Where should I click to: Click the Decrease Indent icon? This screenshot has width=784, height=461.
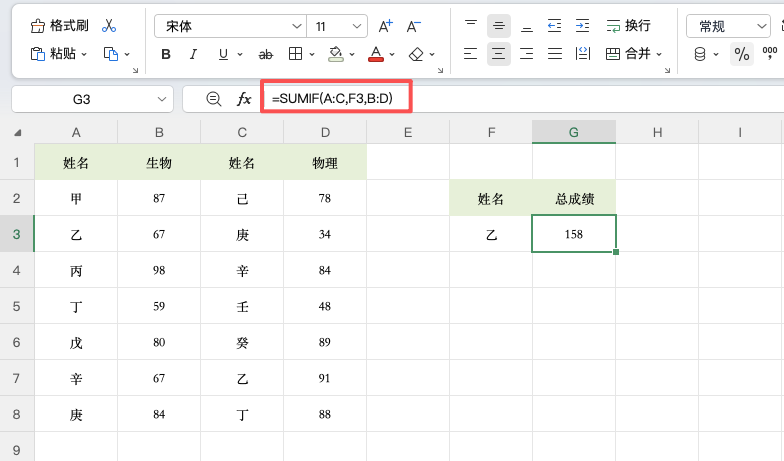554,26
